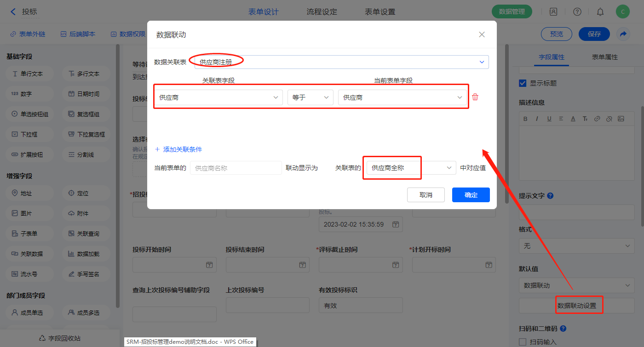Click the 确定 button
This screenshot has width=644, height=347.
click(471, 195)
